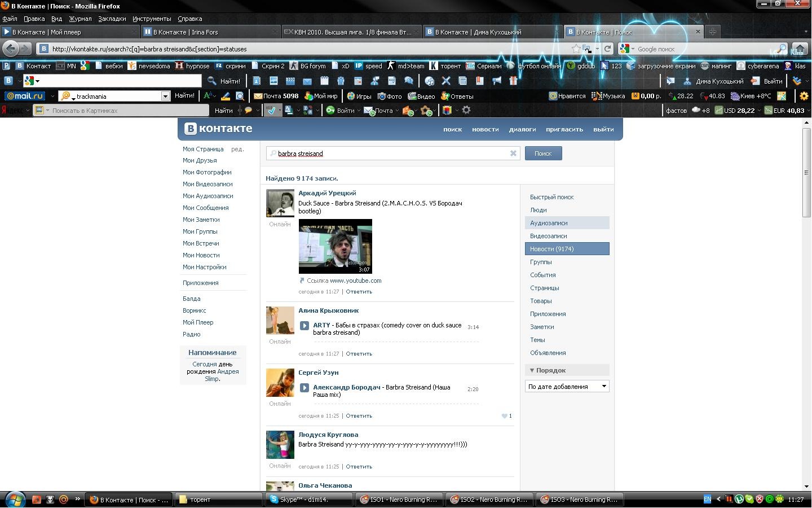This screenshot has width=812, height=508.
Task: Like Сергей Узун's post via heart icon
Action: pyautogui.click(x=505, y=416)
